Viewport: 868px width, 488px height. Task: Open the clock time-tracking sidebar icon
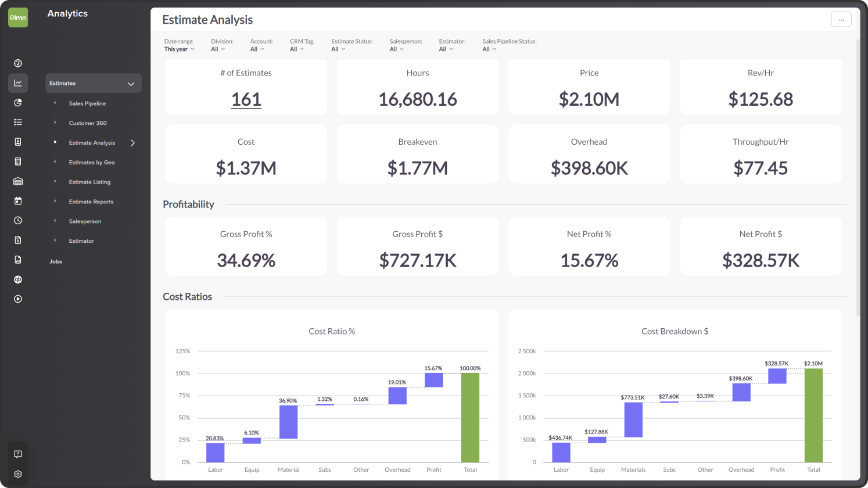[18, 221]
